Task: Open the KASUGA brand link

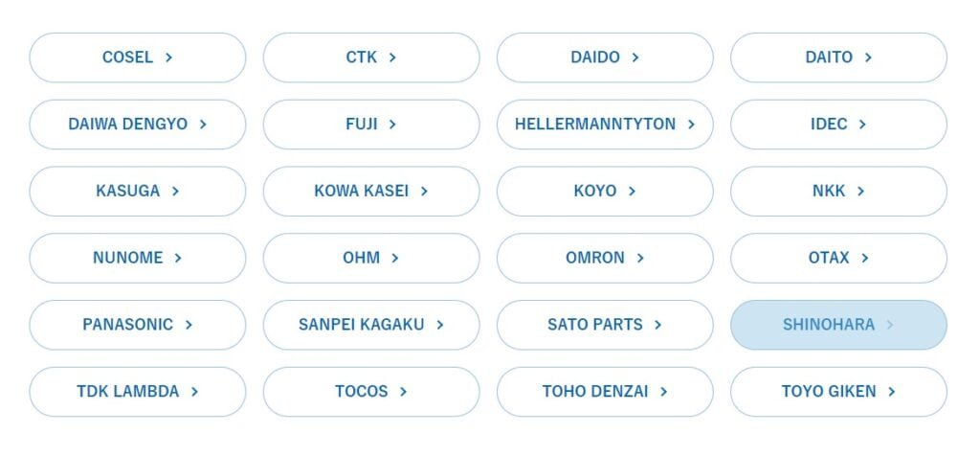Action: click(137, 192)
